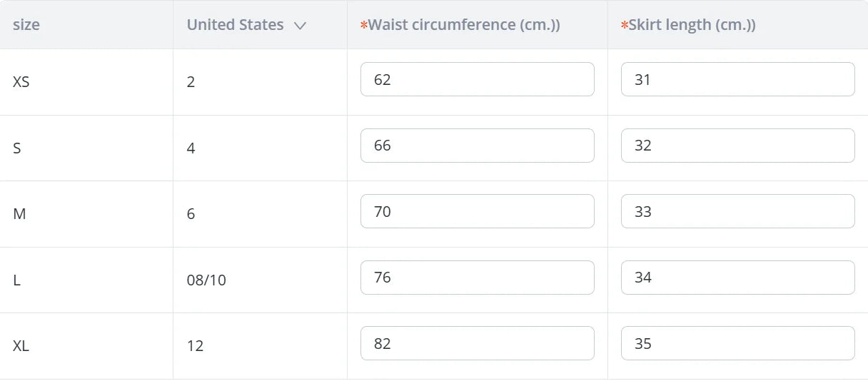
Task: Click the XS waist circumference field
Action: [477, 79]
